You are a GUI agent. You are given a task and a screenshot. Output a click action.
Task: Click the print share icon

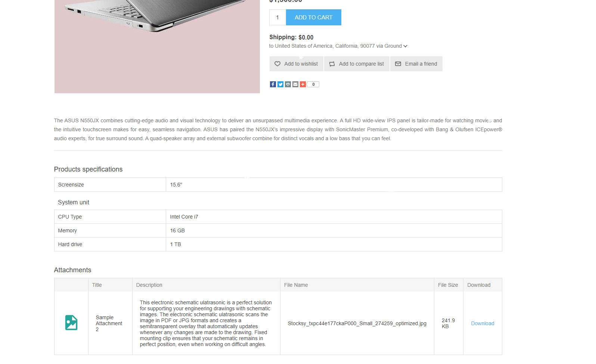click(288, 84)
